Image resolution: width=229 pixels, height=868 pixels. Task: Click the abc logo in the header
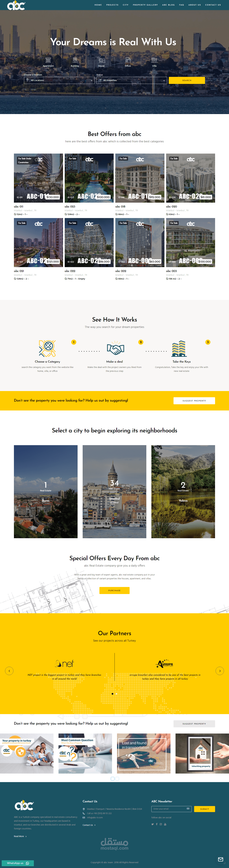pyautogui.click(x=16, y=5)
